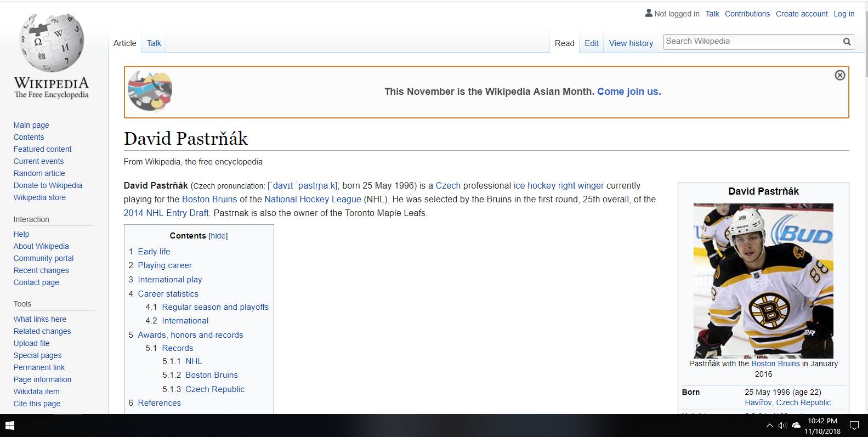Click Boston Bruins in photo caption
The image size is (868, 437).
(775, 364)
